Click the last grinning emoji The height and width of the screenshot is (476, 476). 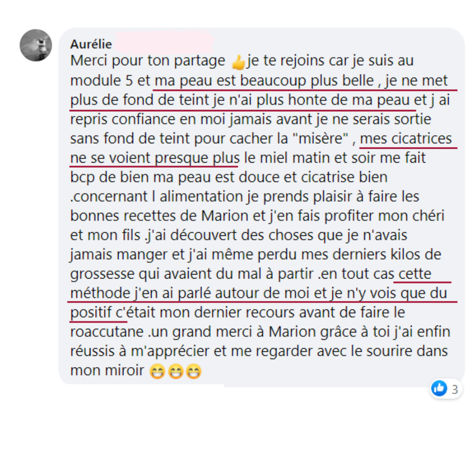pos(193,371)
